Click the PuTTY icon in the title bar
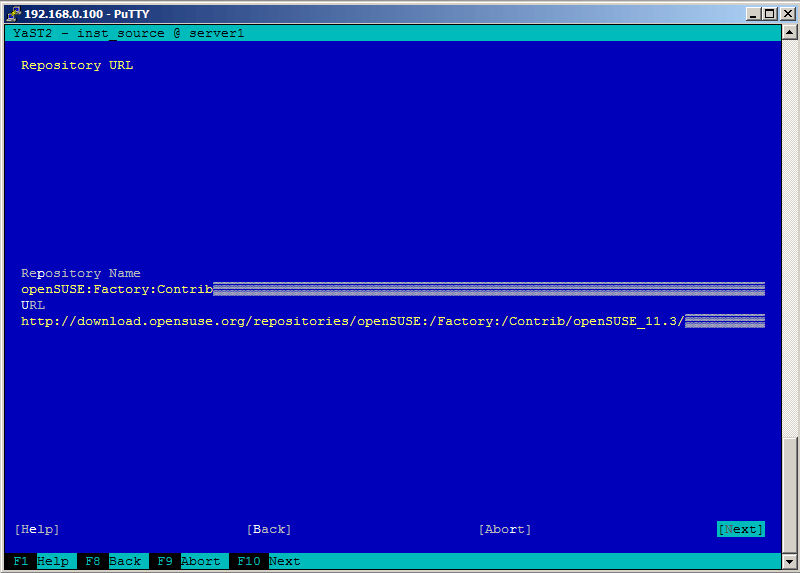Screen dimensions: 800x573 tap(14, 14)
